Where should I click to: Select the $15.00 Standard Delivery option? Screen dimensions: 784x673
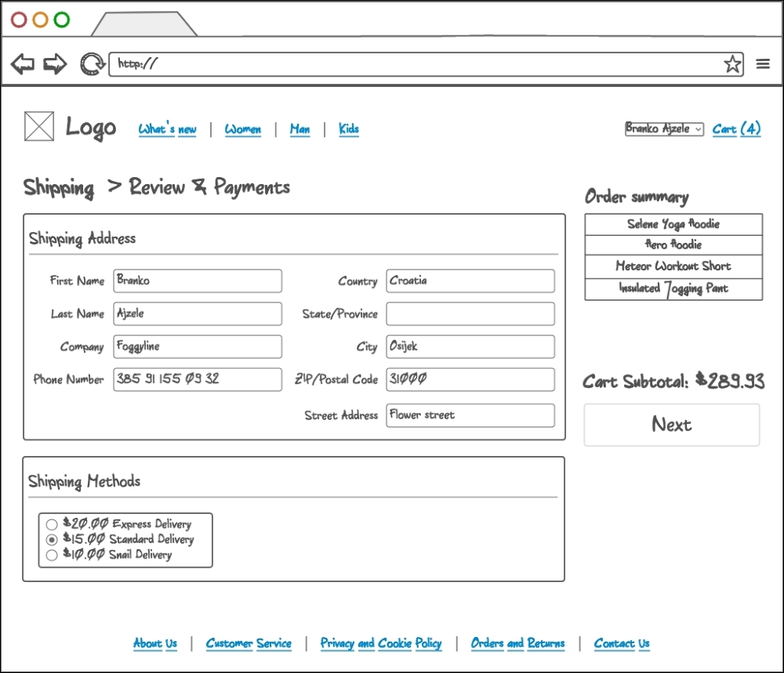[x=52, y=539]
